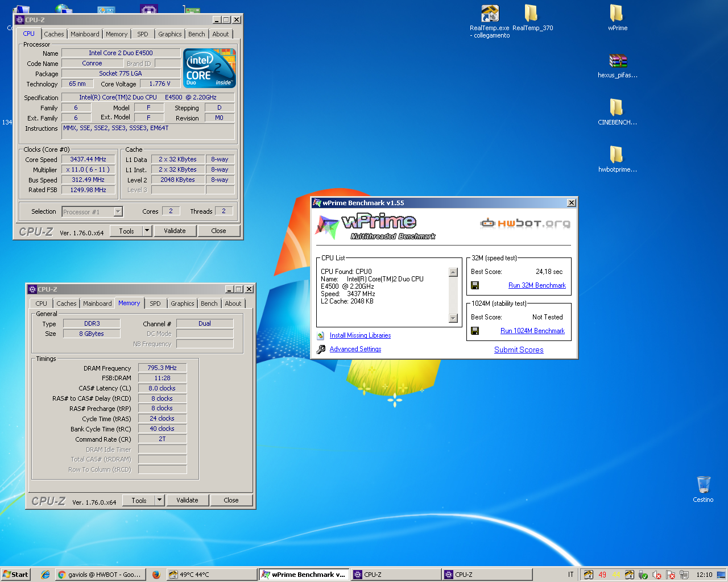The height and width of the screenshot is (582, 728).
Task: Click Tools button in the Memory tab window
Action: [139, 500]
